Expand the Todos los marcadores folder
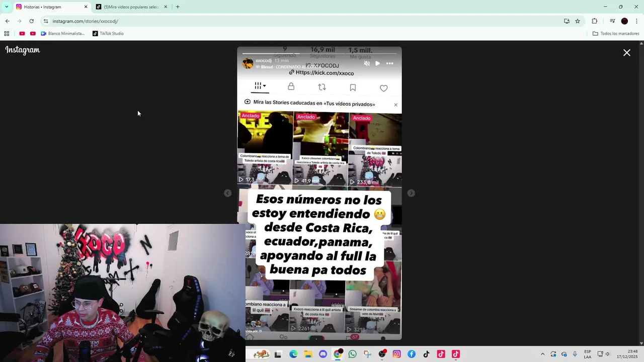This screenshot has width=644, height=362. [x=616, y=34]
